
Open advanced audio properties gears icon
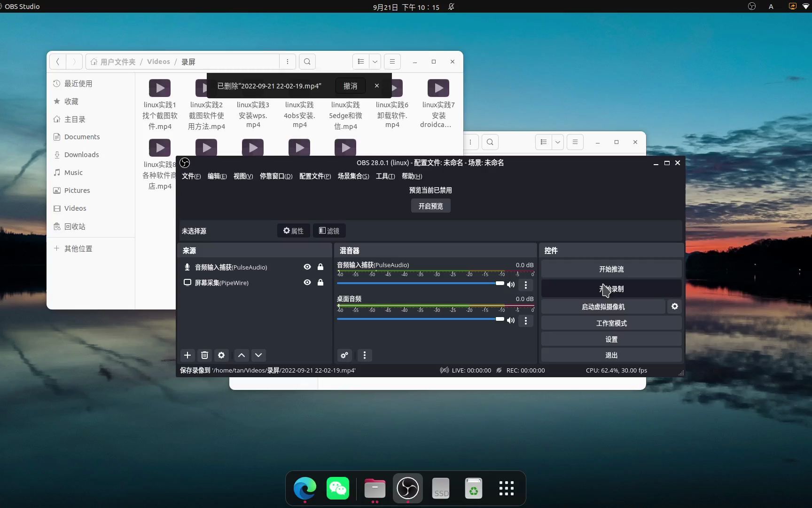click(x=344, y=355)
